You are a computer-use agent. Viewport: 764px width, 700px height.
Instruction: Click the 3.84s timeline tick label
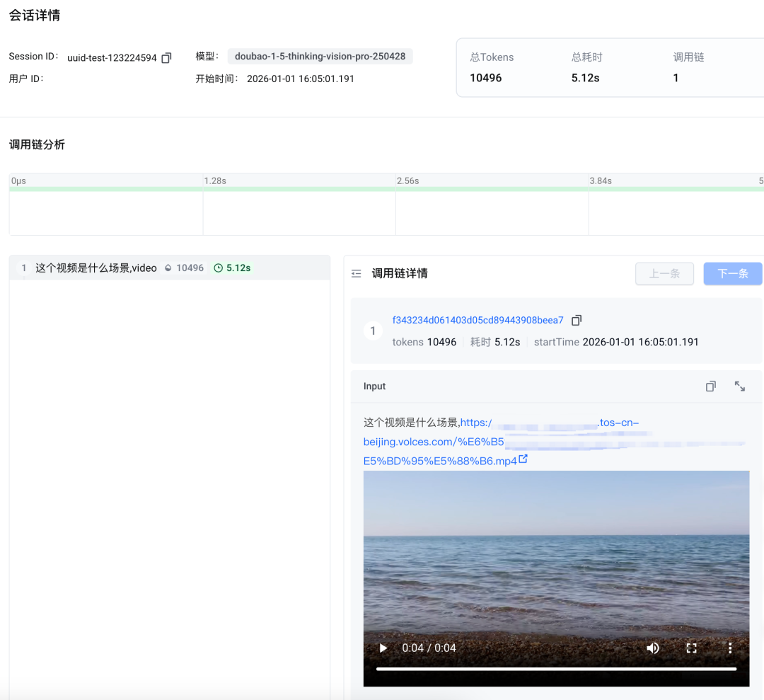601,181
